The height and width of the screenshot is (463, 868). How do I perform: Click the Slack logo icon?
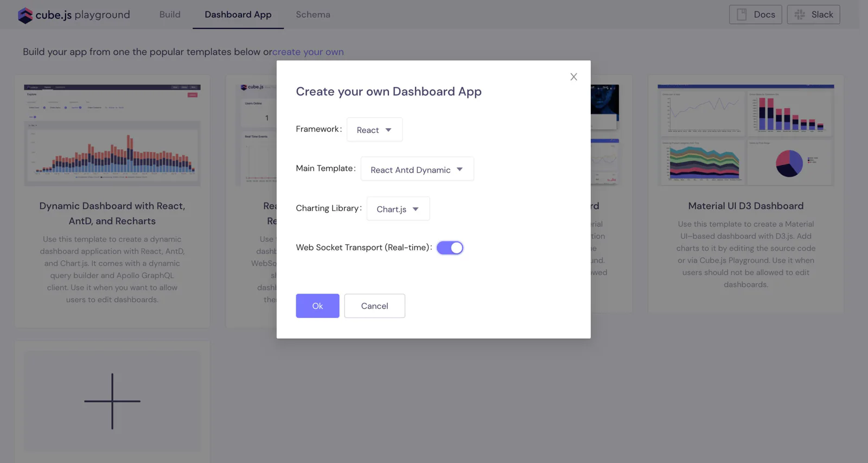pos(800,15)
